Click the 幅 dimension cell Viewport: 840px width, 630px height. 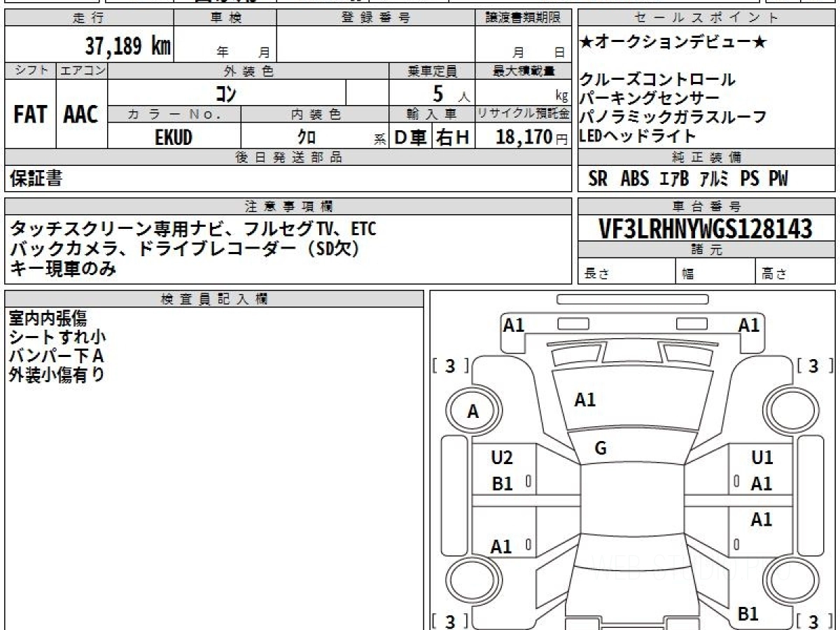click(x=716, y=271)
